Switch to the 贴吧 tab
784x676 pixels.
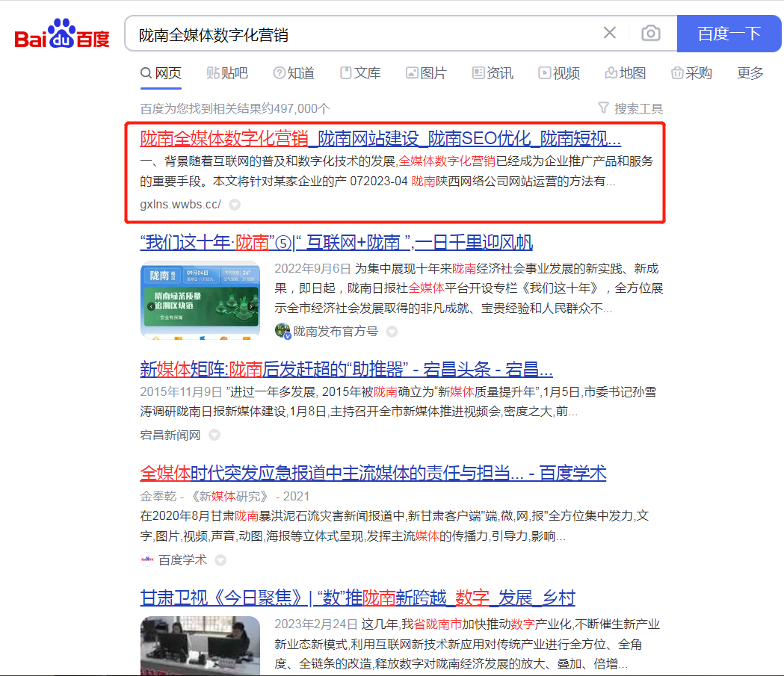click(227, 73)
